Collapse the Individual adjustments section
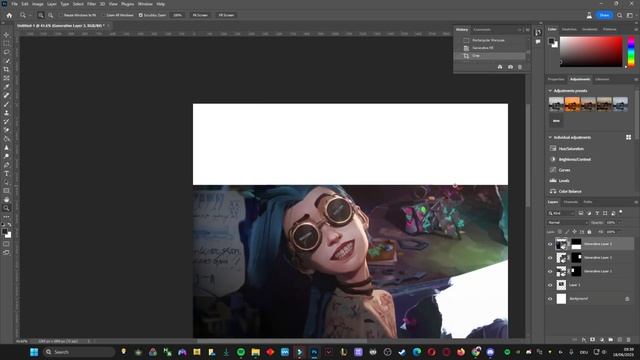 550,138
